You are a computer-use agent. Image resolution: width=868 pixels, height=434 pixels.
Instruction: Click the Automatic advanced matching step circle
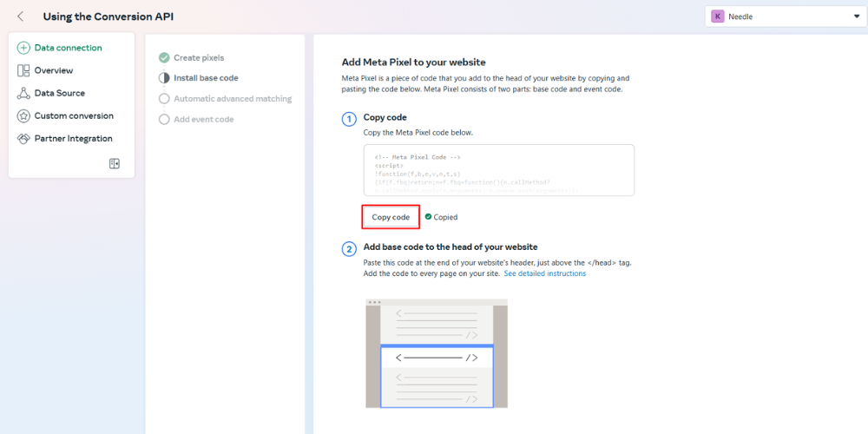[x=164, y=99]
